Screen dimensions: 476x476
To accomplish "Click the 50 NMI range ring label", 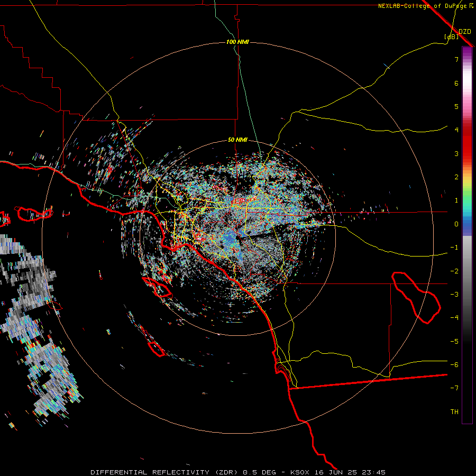I will click(x=237, y=140).
